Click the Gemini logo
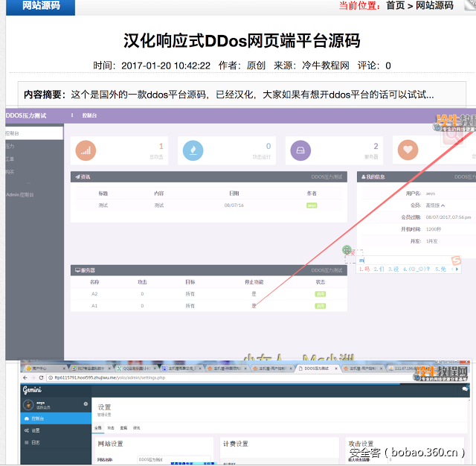 point(32,390)
